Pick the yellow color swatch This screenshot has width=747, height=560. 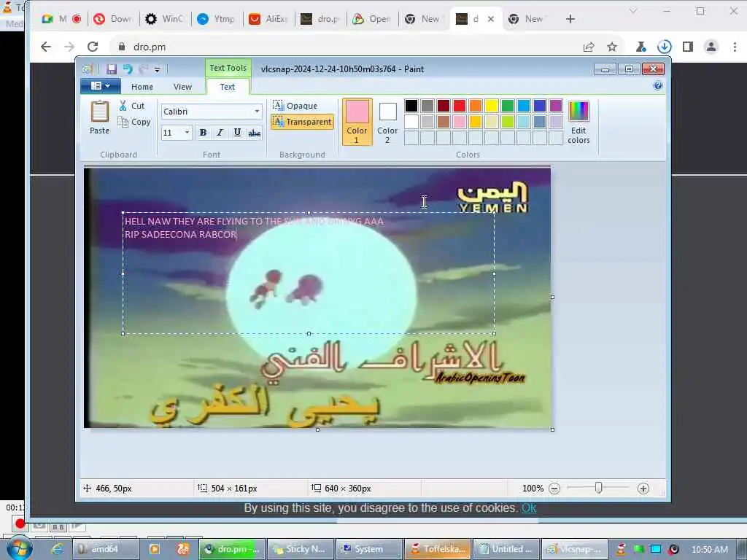pyautogui.click(x=491, y=106)
